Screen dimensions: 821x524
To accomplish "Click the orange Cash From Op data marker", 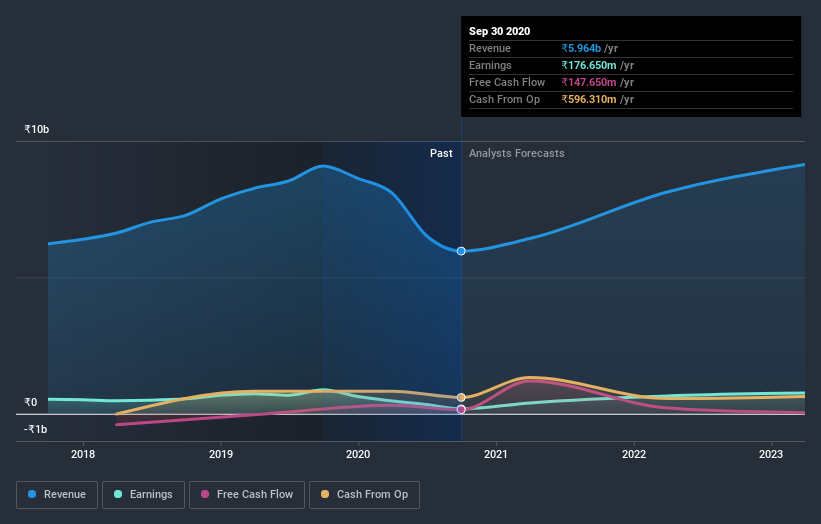I will click(461, 397).
